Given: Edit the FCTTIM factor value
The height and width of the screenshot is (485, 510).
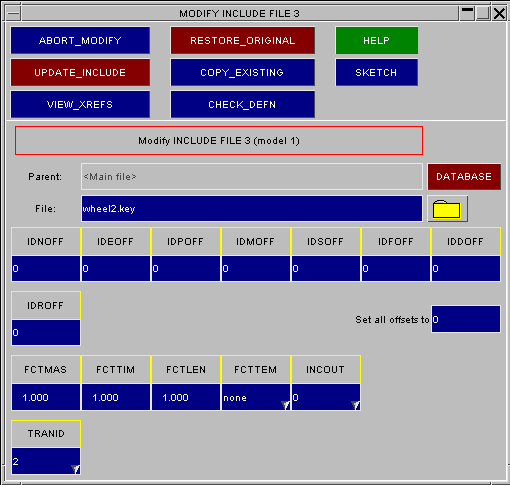Looking at the screenshot, I should point(116,397).
